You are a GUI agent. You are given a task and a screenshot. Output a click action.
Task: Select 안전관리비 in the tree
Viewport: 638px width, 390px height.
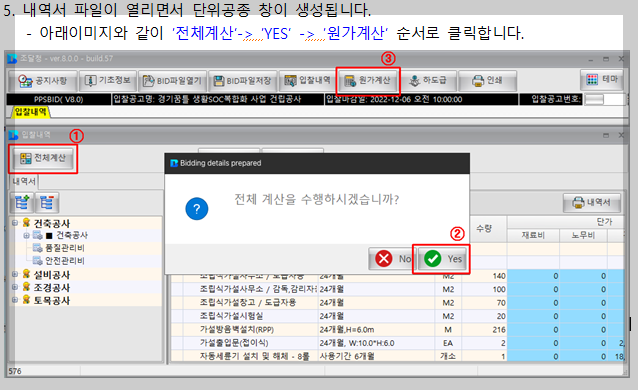pos(64,261)
